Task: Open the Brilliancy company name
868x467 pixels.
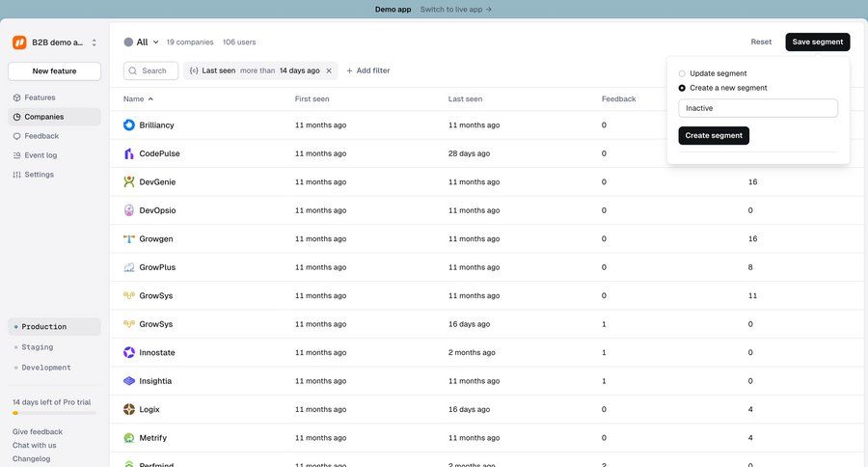Action: tap(156, 125)
